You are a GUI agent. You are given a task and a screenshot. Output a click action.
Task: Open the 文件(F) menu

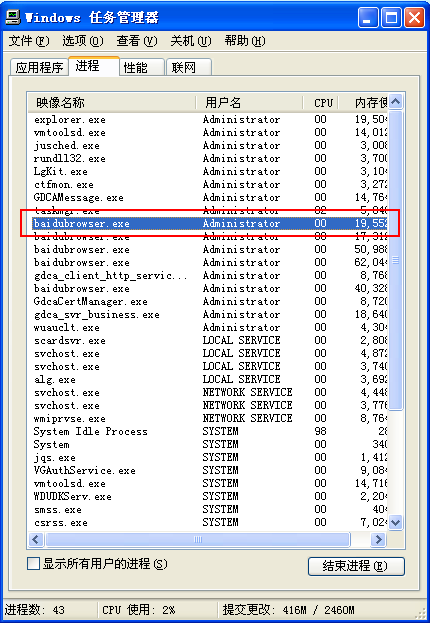[29, 41]
